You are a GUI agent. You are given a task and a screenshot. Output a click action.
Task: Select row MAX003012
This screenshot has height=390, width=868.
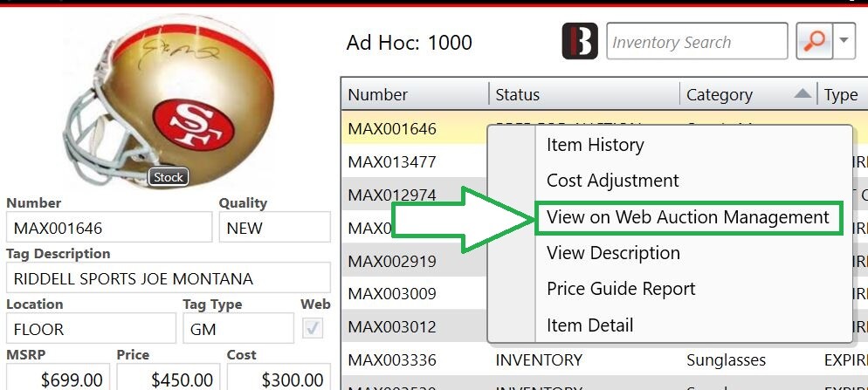tap(392, 326)
